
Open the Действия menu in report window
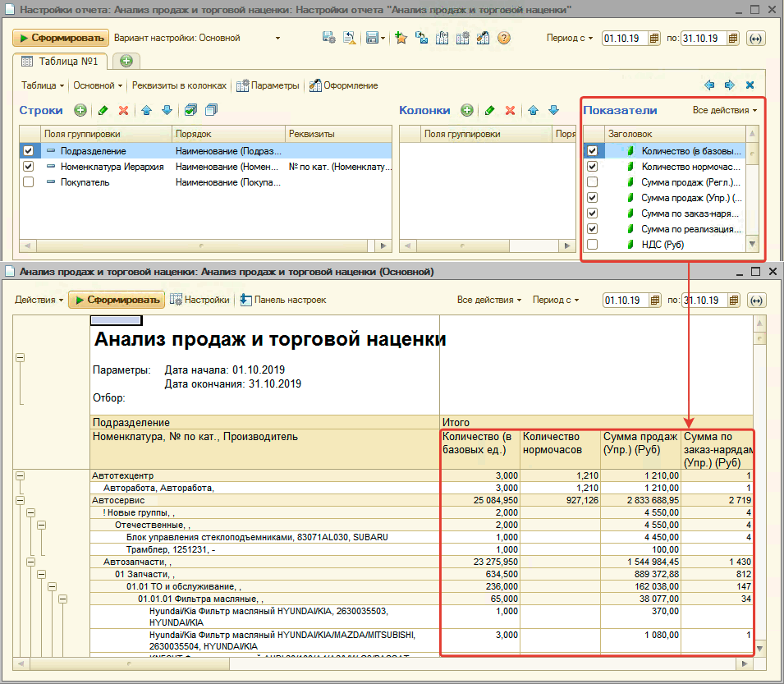(x=39, y=300)
